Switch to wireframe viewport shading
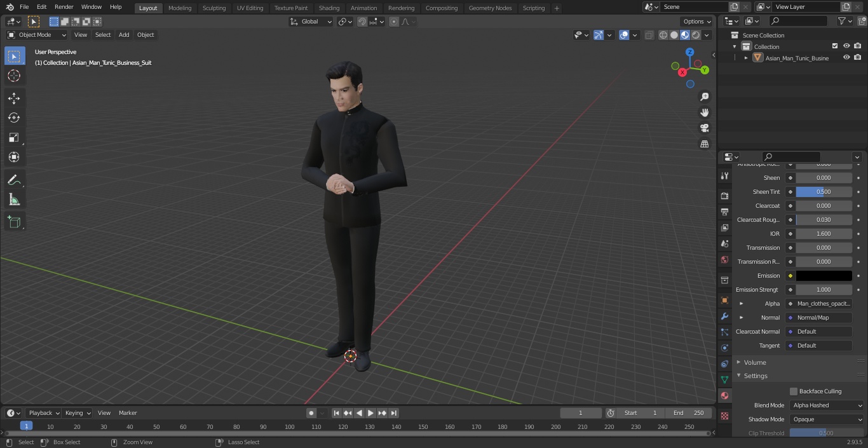 click(x=663, y=35)
